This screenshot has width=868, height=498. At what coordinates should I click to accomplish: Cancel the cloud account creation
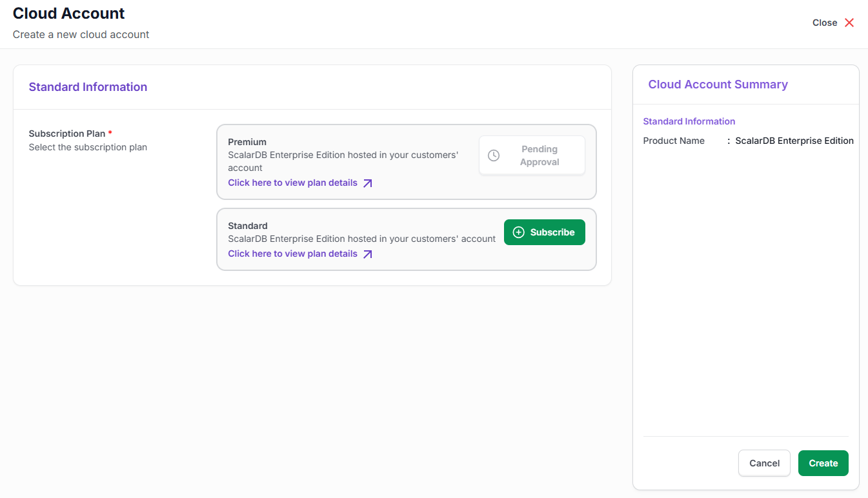click(x=764, y=463)
